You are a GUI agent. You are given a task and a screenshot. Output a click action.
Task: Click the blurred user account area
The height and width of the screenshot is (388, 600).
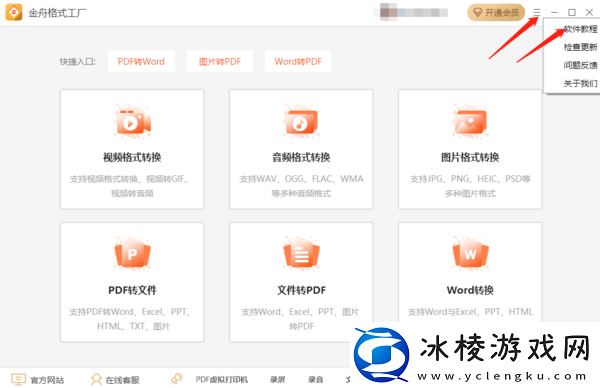tap(411, 12)
